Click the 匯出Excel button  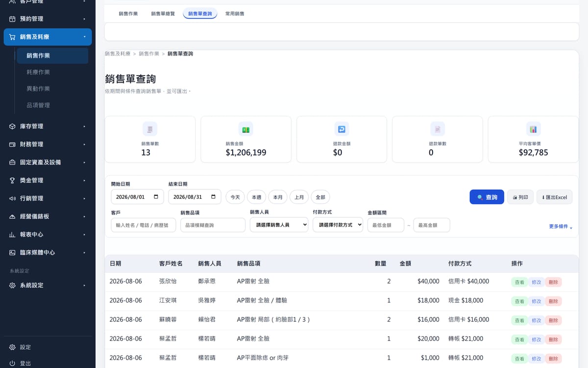[554, 197]
